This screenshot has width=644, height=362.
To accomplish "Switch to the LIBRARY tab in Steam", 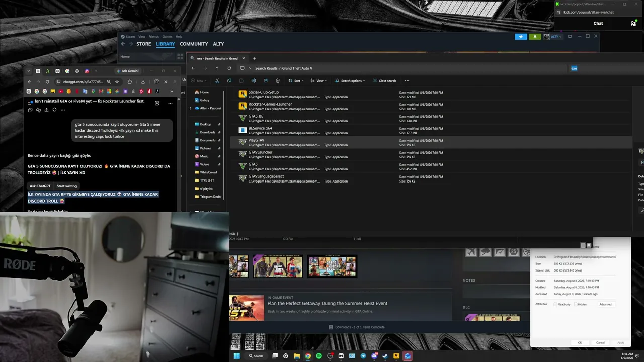I will (166, 44).
